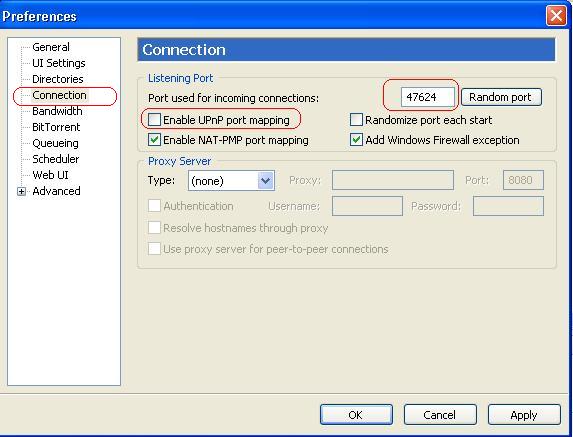Expand the Advanced node plus icon
The width and height of the screenshot is (573, 437).
(22, 191)
